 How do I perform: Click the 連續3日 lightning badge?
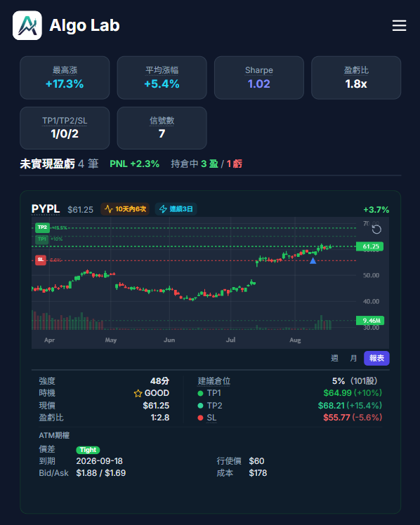pos(176,209)
